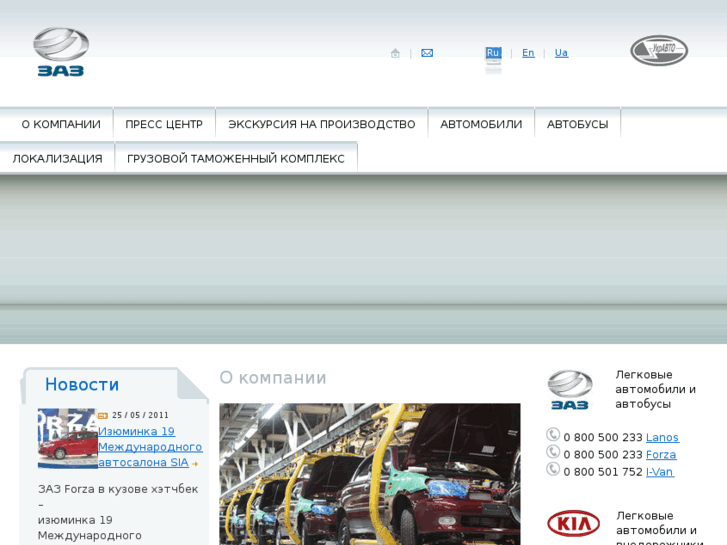Open the I-Van model link
Image resolution: width=727 pixels, height=545 pixels.
click(660, 472)
